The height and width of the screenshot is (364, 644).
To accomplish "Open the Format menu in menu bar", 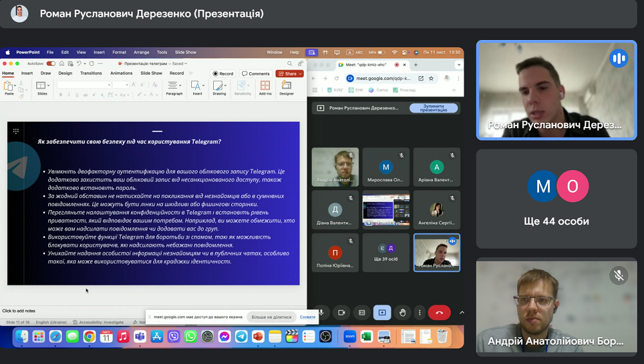I will click(x=119, y=52).
